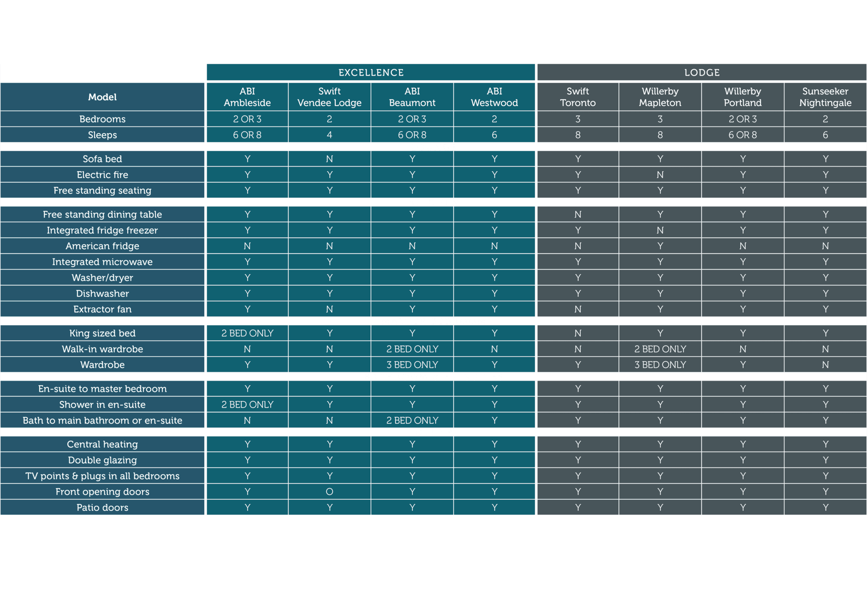Select the Sleeps row label
This screenshot has height=592, width=868.
(x=102, y=135)
